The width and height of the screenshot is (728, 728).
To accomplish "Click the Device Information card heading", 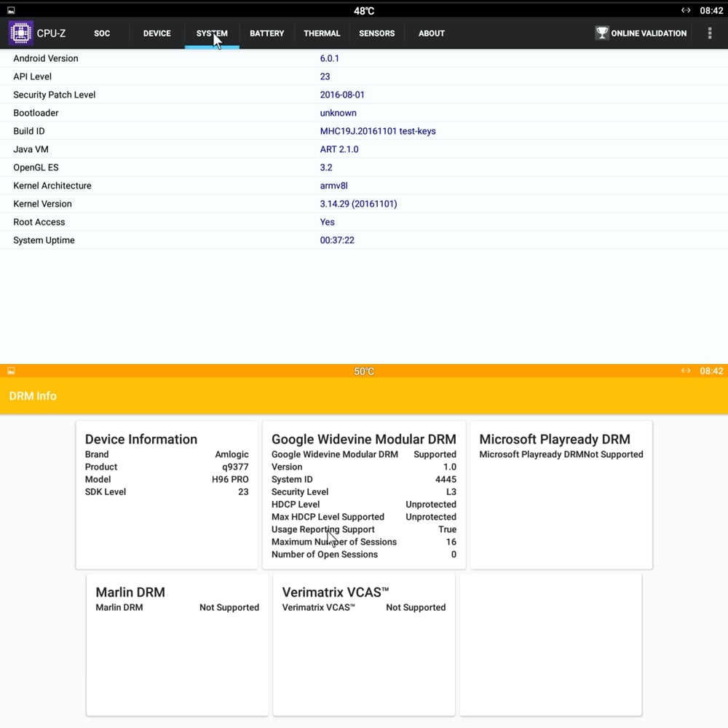I will pyautogui.click(x=141, y=439).
